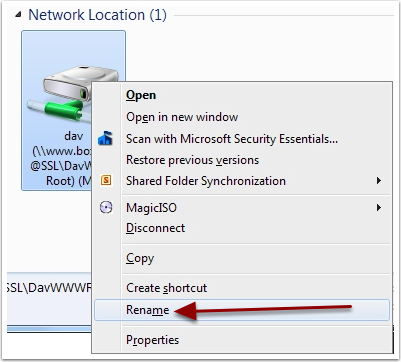Click the Shared Folder Synchronization icon
The width and height of the screenshot is (401, 362).
(106, 181)
